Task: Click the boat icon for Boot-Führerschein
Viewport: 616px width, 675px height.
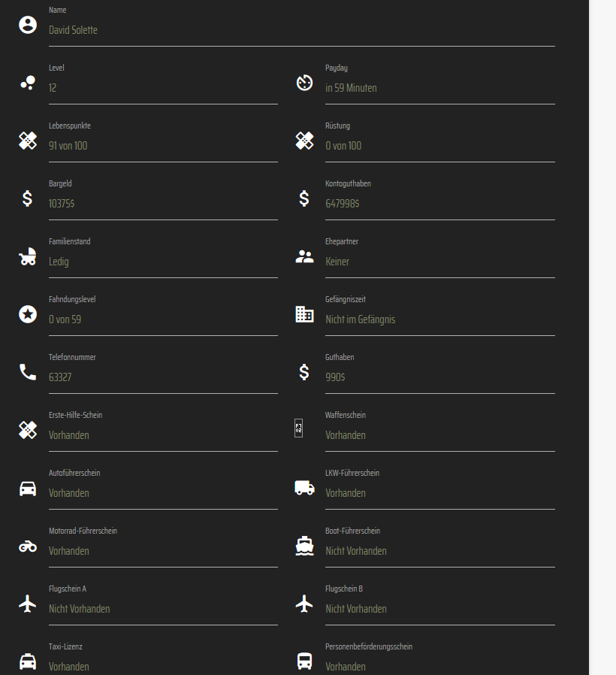Action: 304,546
